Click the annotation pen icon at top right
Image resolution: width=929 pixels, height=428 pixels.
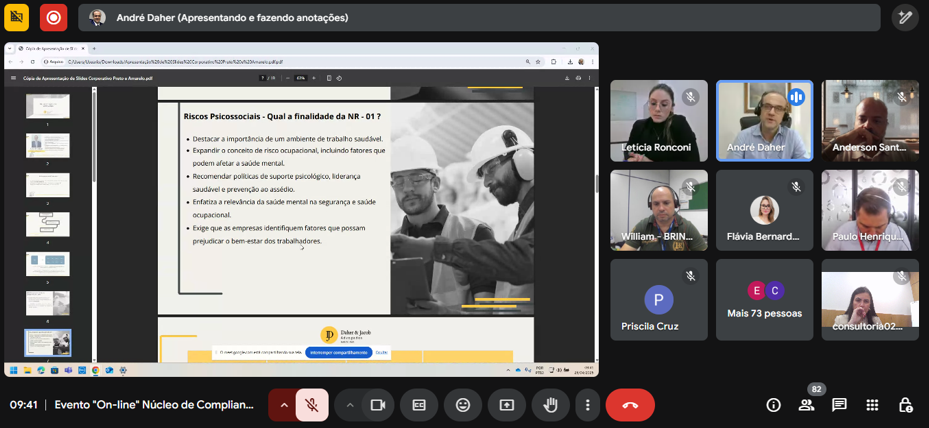(905, 18)
